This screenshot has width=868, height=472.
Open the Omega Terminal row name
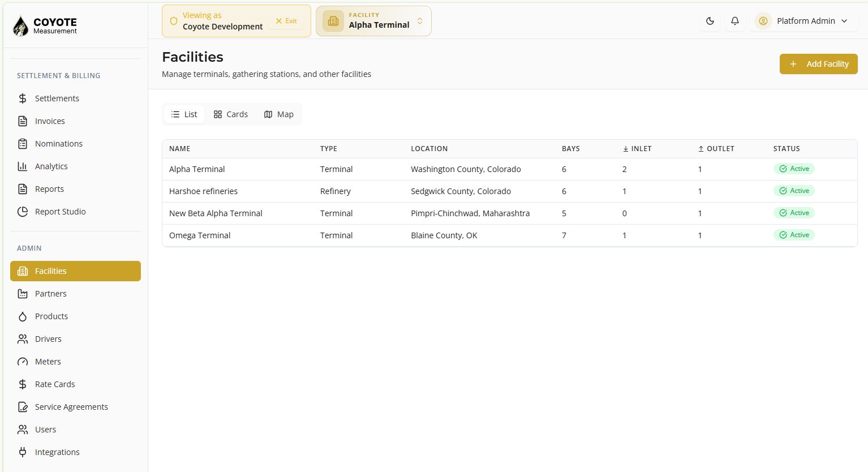tap(200, 235)
